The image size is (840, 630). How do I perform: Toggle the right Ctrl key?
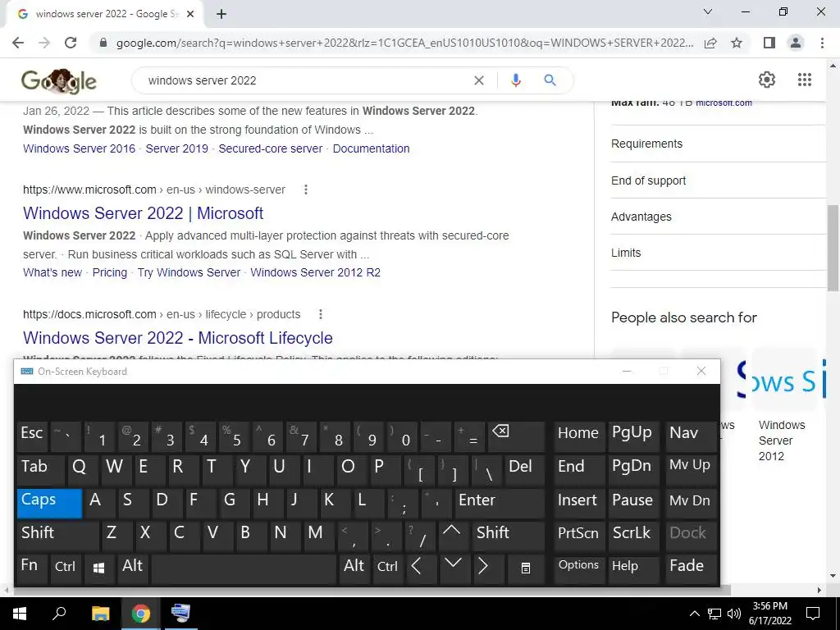tap(388, 568)
